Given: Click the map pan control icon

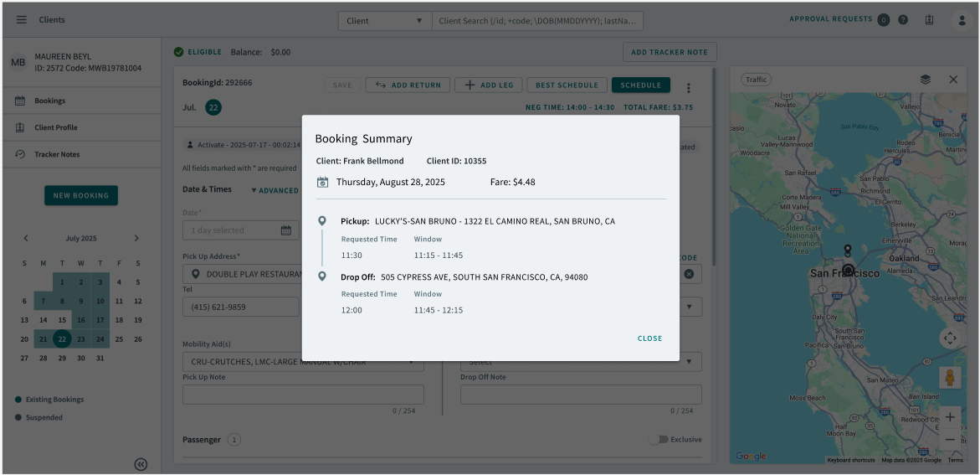Looking at the screenshot, I should 950,338.
